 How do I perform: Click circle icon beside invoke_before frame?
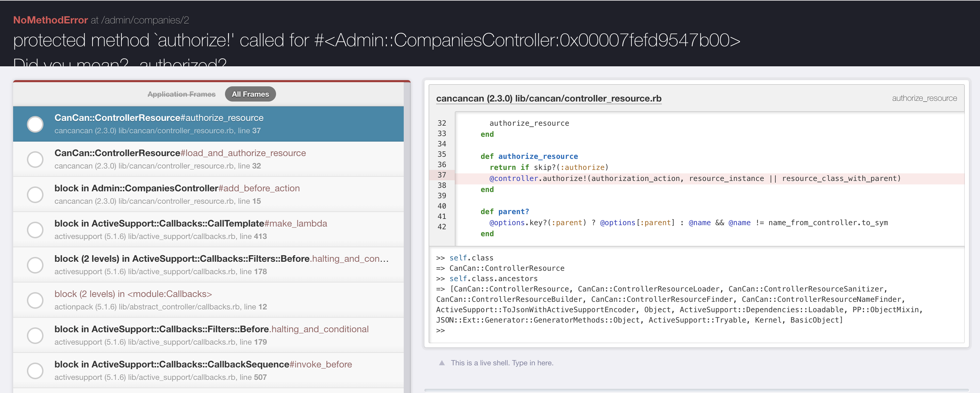click(35, 371)
